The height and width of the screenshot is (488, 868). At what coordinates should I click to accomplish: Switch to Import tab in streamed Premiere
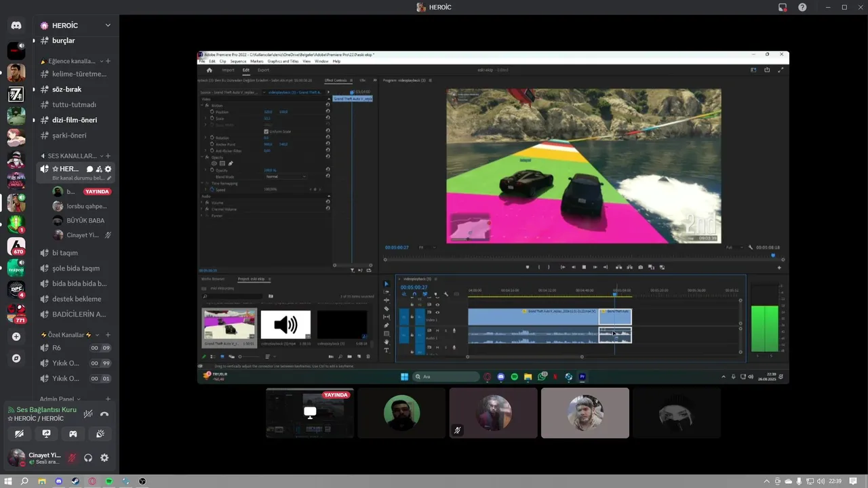(x=229, y=70)
